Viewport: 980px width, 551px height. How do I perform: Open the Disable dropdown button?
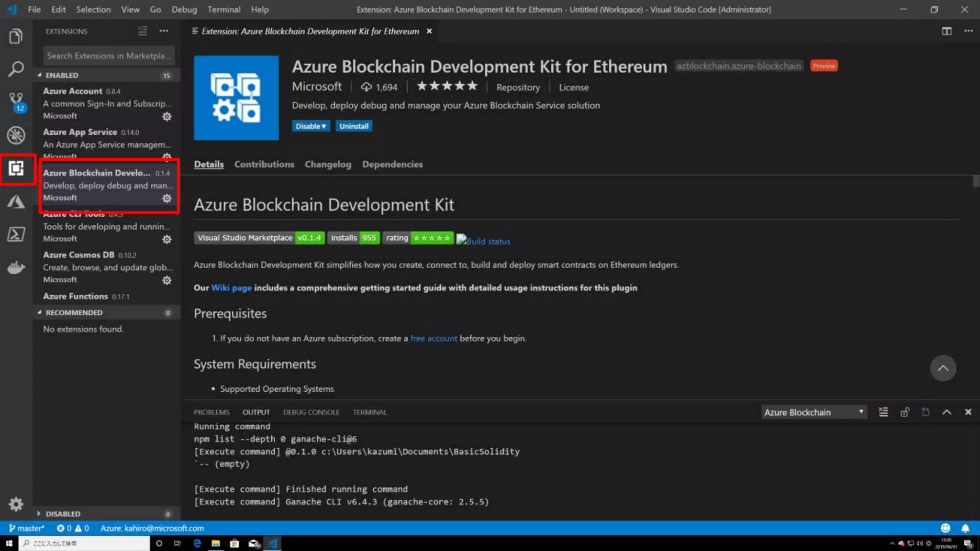coord(311,126)
